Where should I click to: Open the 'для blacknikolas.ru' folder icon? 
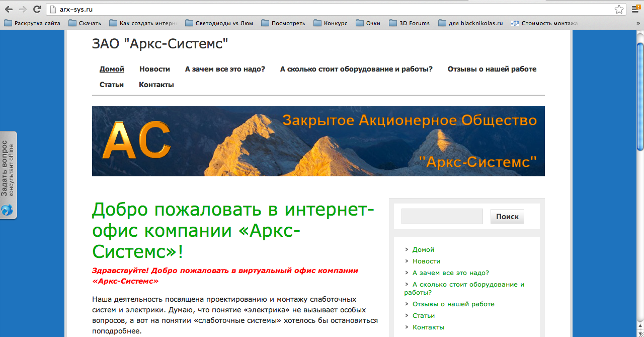tap(441, 23)
